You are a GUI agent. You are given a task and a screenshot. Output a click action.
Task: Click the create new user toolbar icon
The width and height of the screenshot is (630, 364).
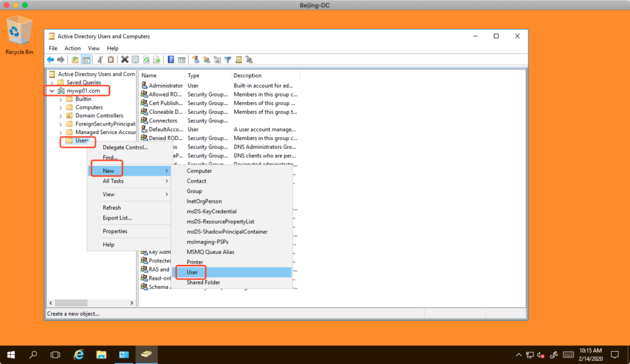(x=196, y=60)
